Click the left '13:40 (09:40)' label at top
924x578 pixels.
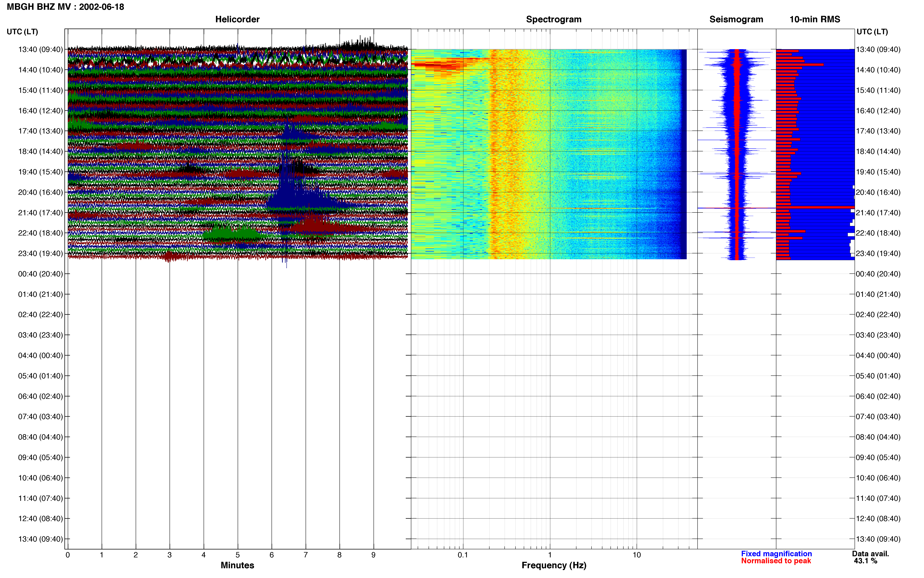[41, 49]
